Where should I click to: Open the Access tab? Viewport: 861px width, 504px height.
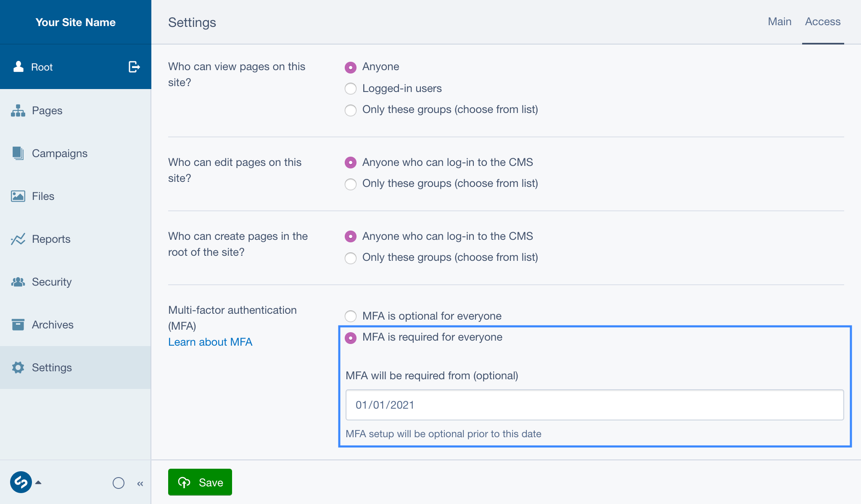(x=823, y=21)
